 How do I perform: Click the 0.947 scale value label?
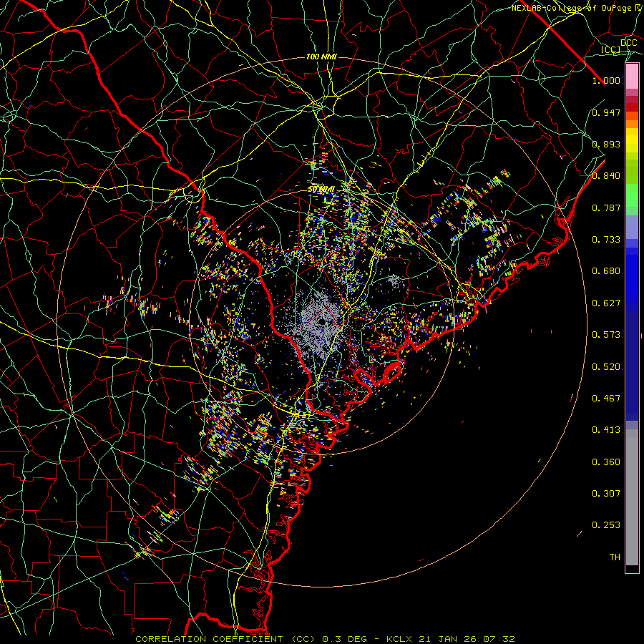(x=606, y=112)
